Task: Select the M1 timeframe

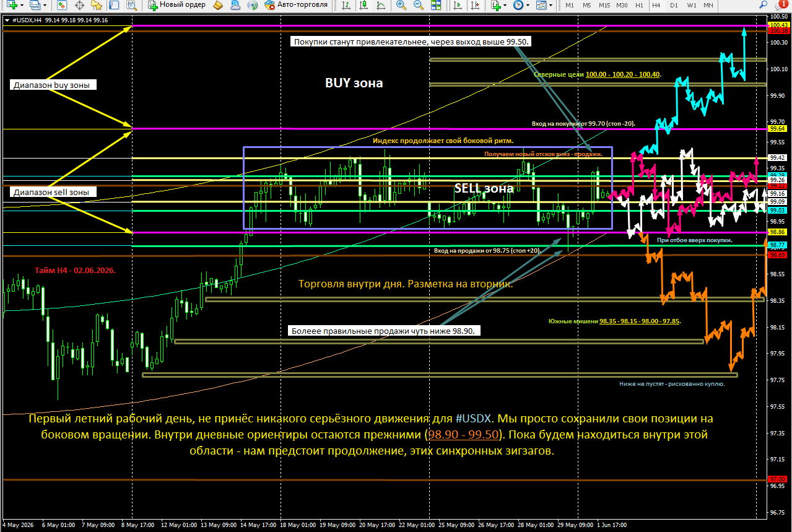Action: tap(570, 5)
